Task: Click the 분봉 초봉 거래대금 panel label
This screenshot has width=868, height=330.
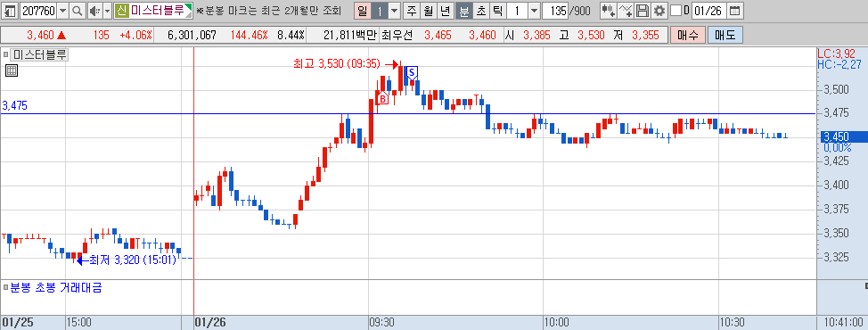Action: pyautogui.click(x=56, y=288)
